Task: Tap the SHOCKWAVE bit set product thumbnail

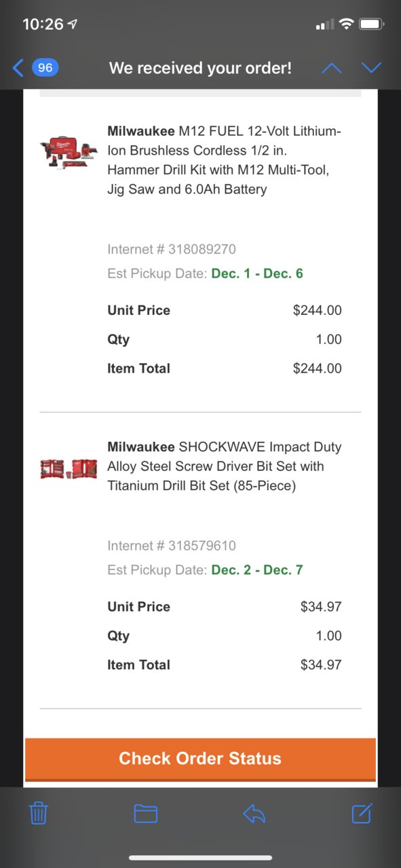Action: tap(69, 469)
